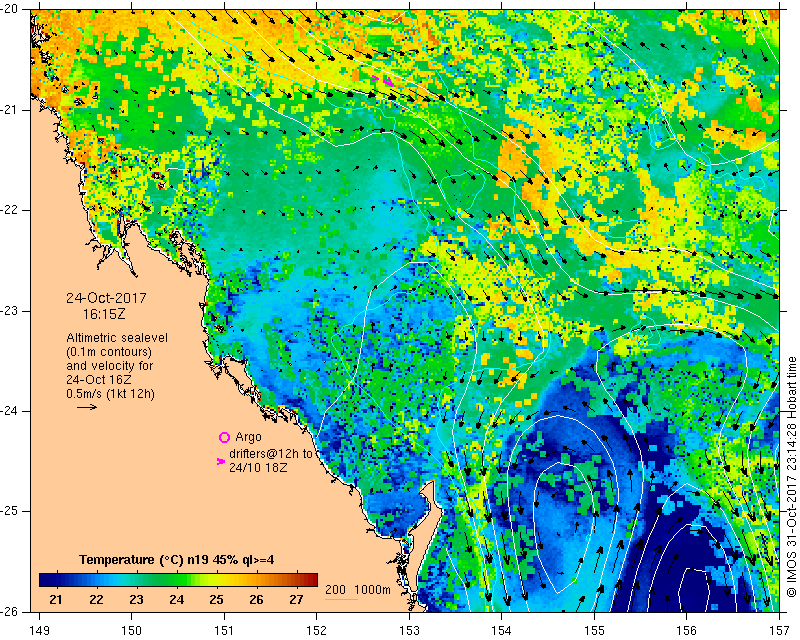Click the color bar value 21
This screenshot has width=800, height=640.
click(x=56, y=600)
